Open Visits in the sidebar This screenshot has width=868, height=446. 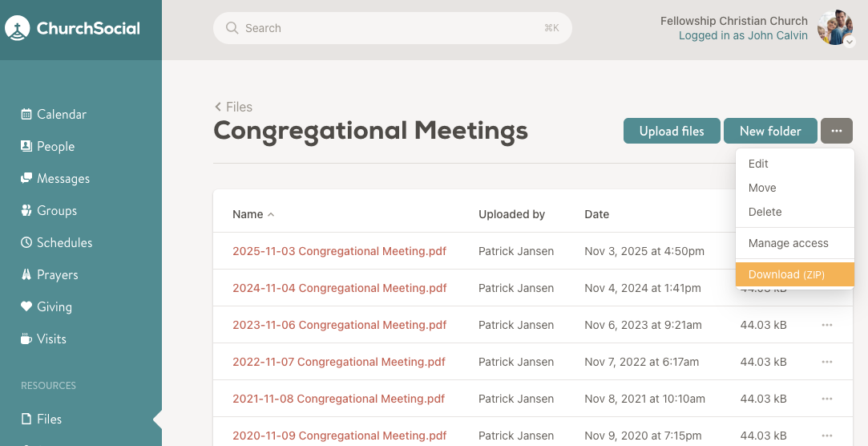51,339
